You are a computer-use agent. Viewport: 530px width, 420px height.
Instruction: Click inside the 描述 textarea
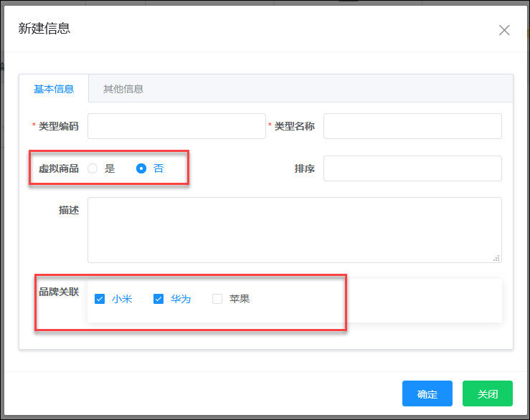(295, 230)
